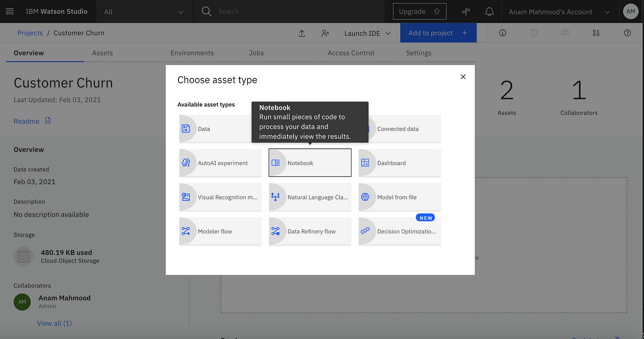Click the Model from file icon
The height and width of the screenshot is (339, 644).
(x=365, y=197)
